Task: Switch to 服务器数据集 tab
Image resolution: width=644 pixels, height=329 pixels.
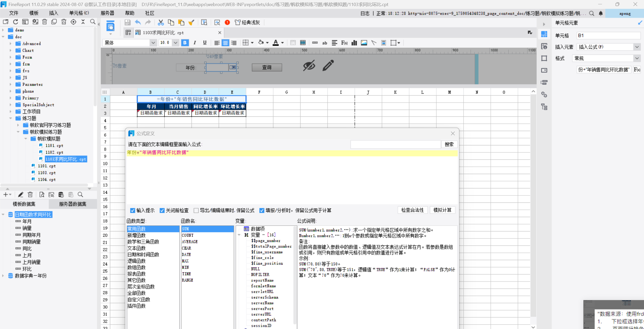Action: 72,204
